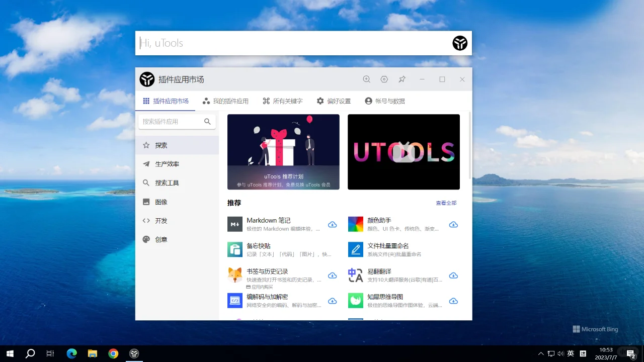Select 生产效率 category in sidebar

tap(177, 164)
